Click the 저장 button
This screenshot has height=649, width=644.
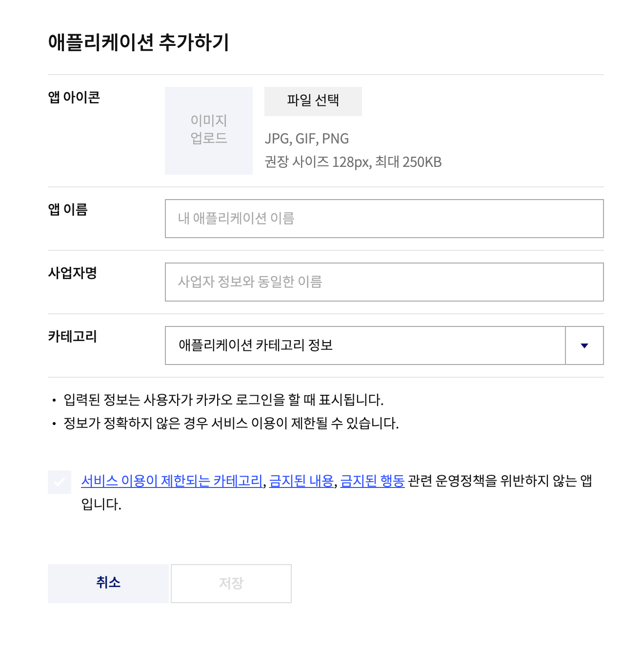tap(231, 584)
